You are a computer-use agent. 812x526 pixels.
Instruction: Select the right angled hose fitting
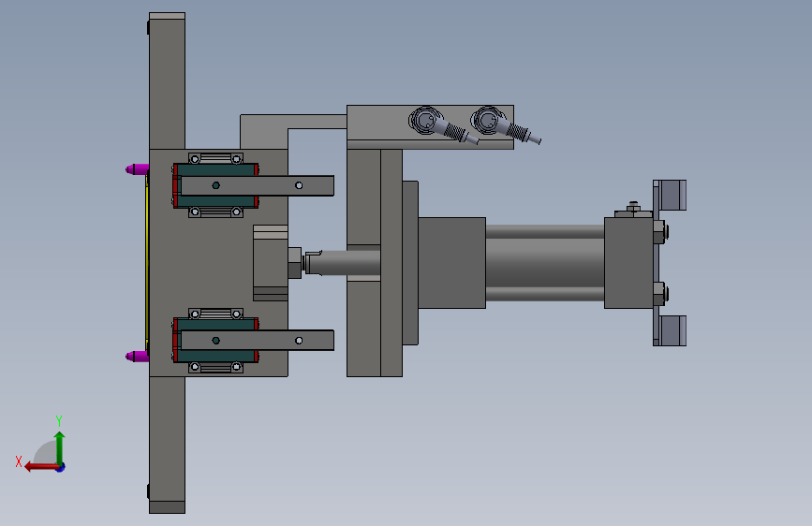click(x=505, y=124)
